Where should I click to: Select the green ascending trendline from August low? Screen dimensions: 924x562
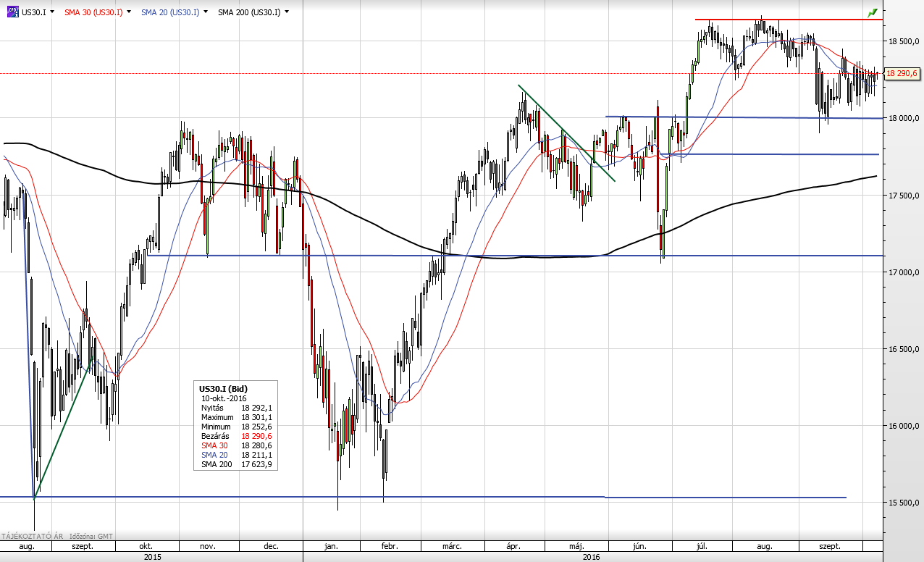[x=64, y=427]
